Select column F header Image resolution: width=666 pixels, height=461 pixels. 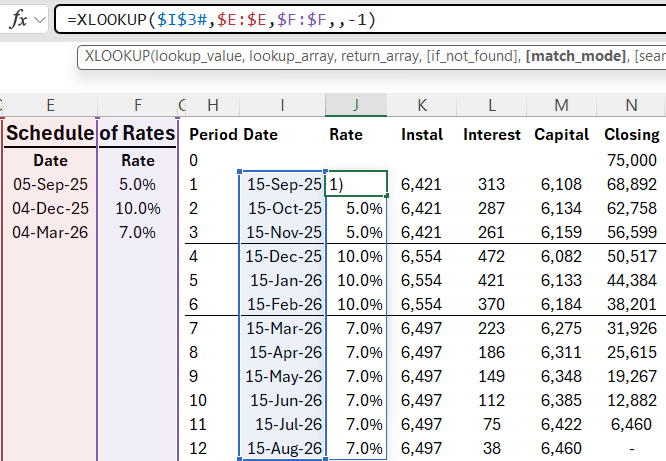click(x=138, y=105)
